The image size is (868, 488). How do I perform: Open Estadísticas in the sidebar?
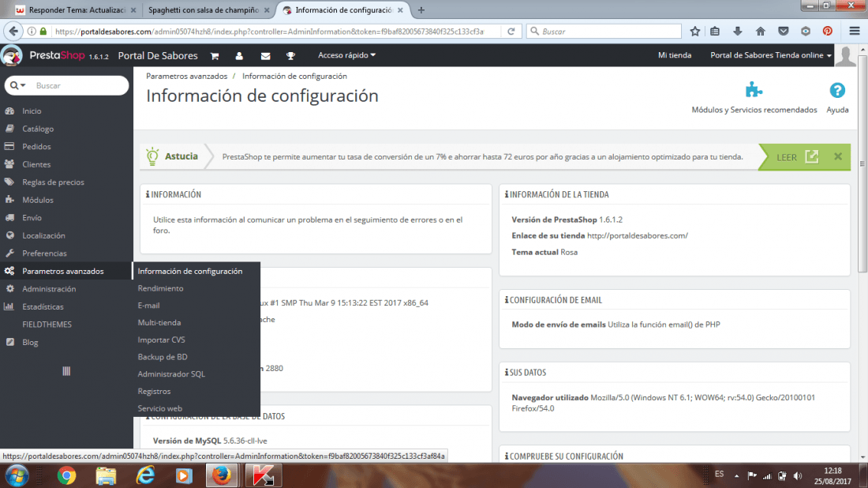[43, 306]
